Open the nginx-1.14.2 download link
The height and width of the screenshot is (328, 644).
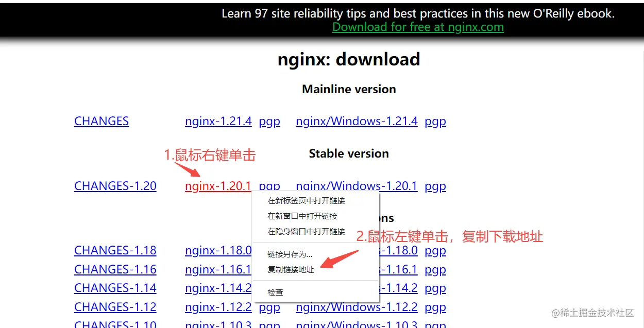pyautogui.click(x=218, y=288)
